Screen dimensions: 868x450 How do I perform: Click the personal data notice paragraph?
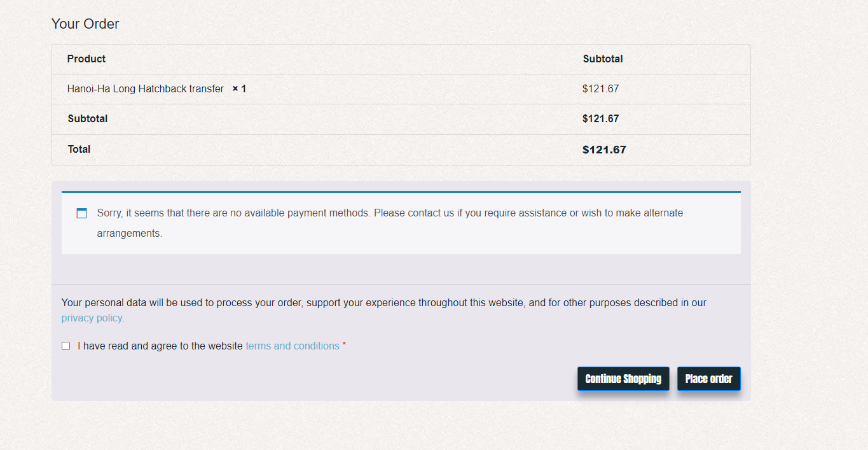click(384, 310)
